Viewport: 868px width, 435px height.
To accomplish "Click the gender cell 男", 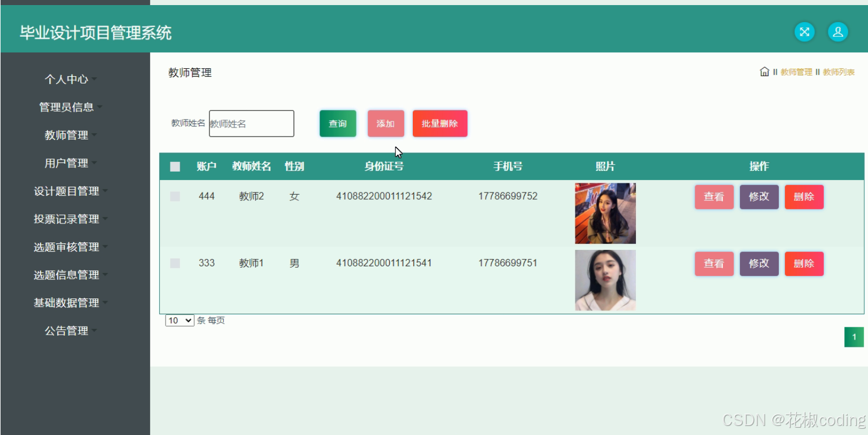I will (x=294, y=263).
